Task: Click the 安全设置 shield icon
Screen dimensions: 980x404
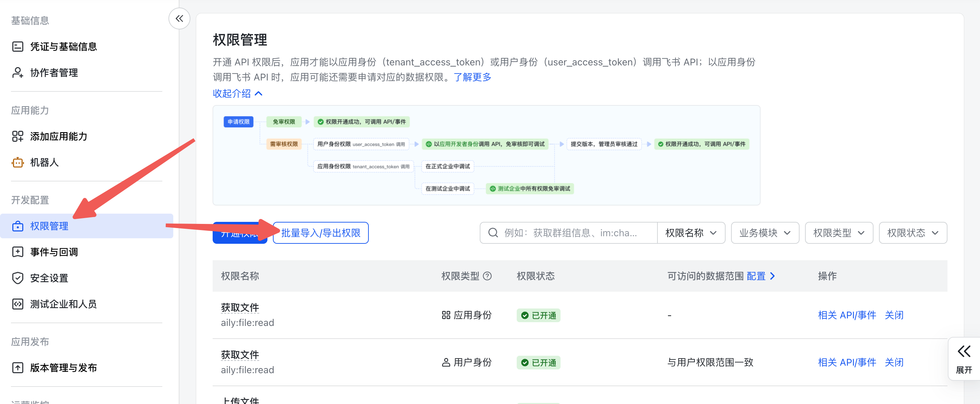Action: click(x=17, y=278)
